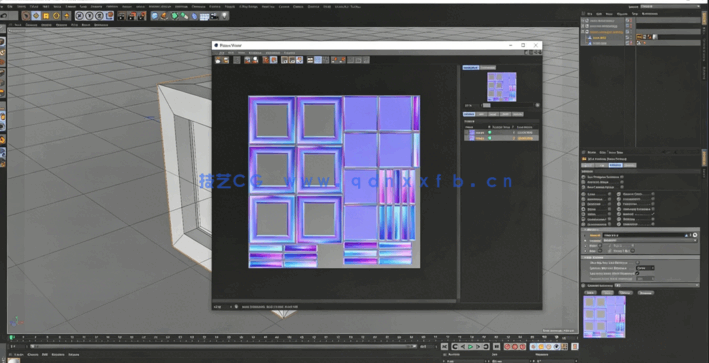Open Create menu in main menu bar

coord(21,7)
